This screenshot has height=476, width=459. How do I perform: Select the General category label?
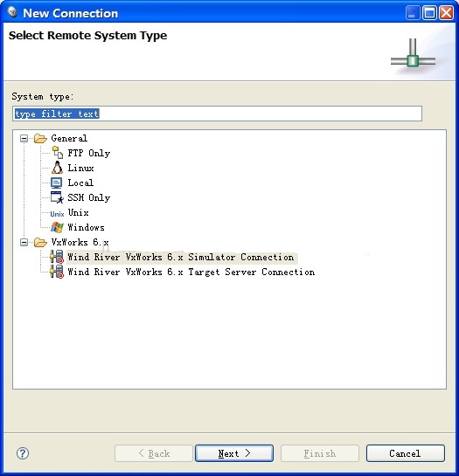coord(69,138)
